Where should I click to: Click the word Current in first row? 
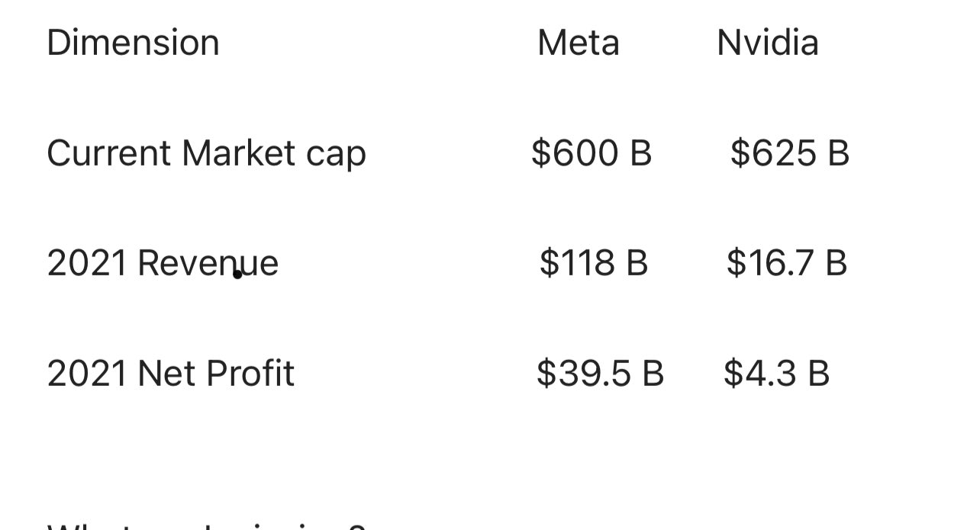click(x=108, y=153)
